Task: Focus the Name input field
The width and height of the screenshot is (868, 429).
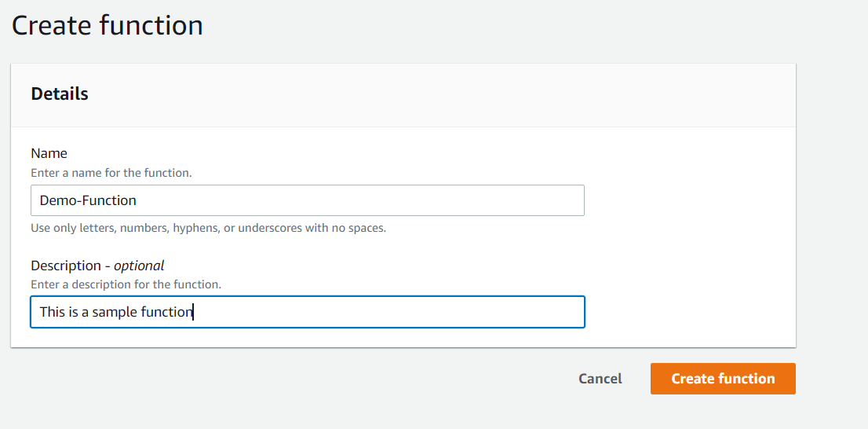Action: [308, 200]
